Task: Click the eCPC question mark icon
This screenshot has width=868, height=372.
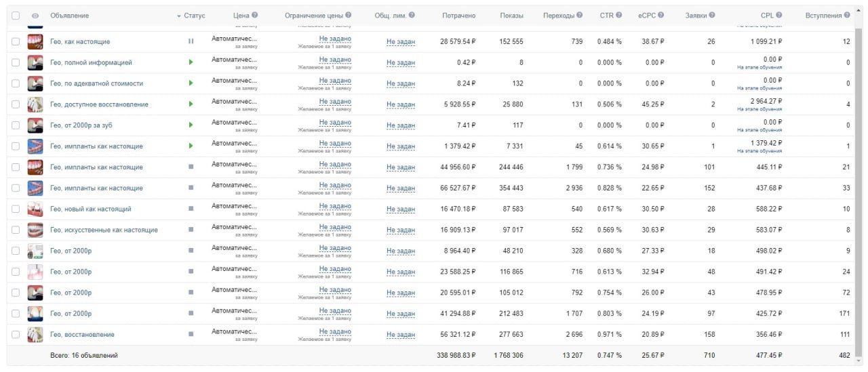Action: (660, 15)
